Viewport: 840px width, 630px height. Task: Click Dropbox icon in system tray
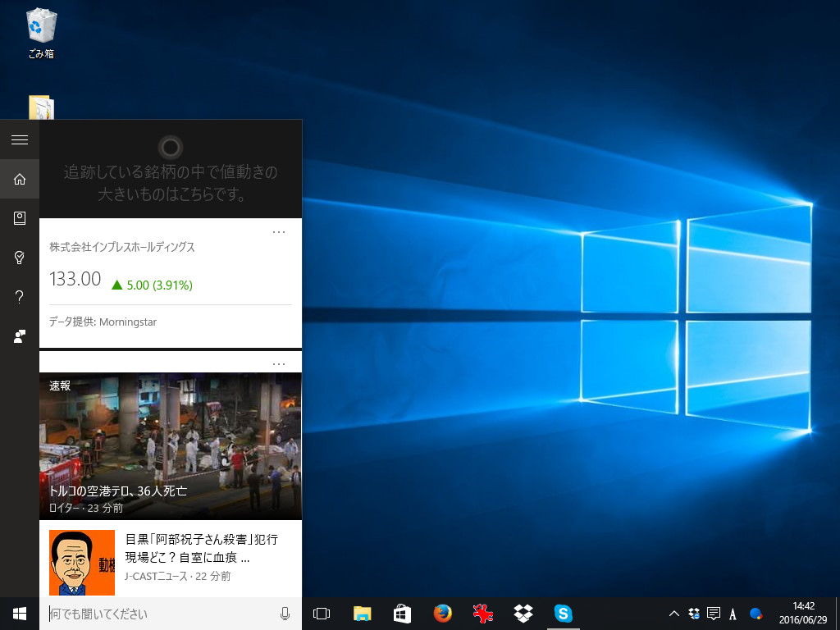[x=694, y=614]
